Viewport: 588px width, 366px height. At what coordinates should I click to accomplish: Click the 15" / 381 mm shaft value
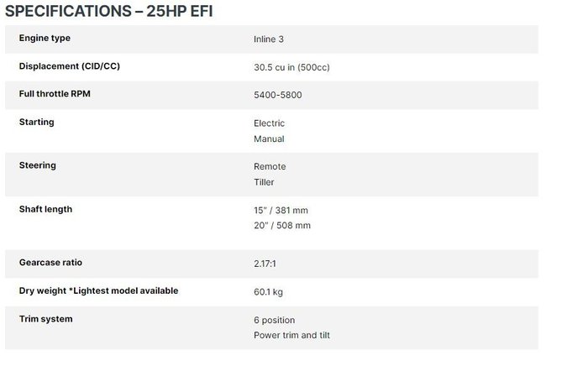coord(281,211)
